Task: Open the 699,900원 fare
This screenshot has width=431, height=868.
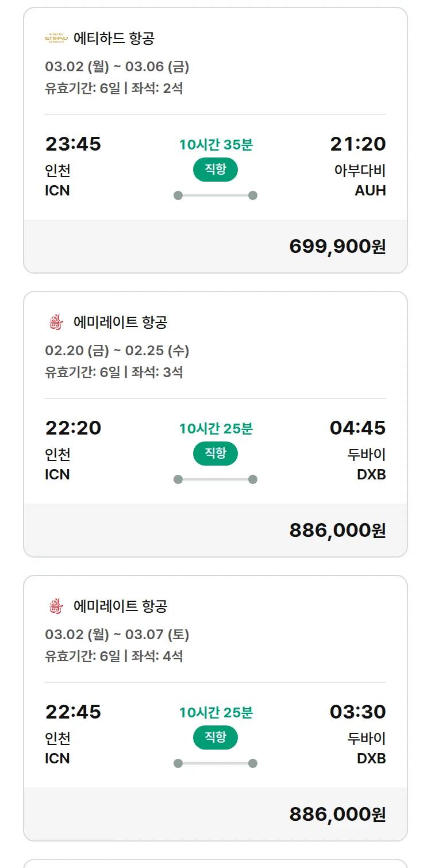Action: (337, 246)
